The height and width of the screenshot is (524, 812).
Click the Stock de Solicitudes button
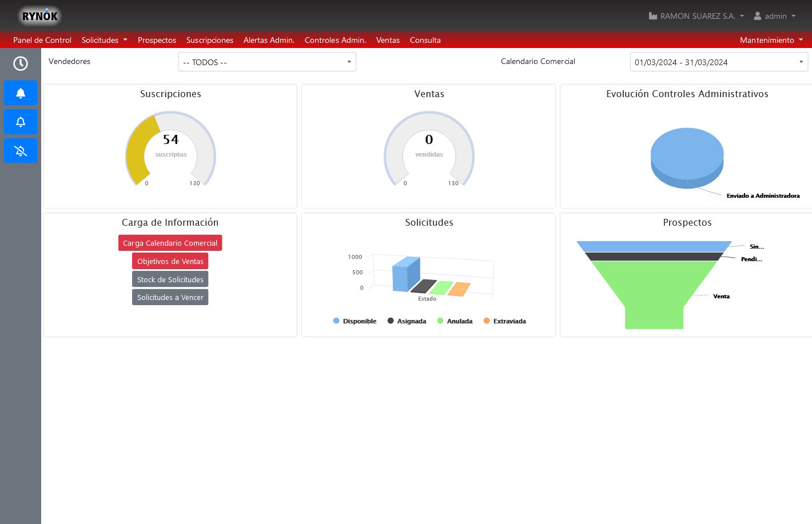click(x=170, y=279)
